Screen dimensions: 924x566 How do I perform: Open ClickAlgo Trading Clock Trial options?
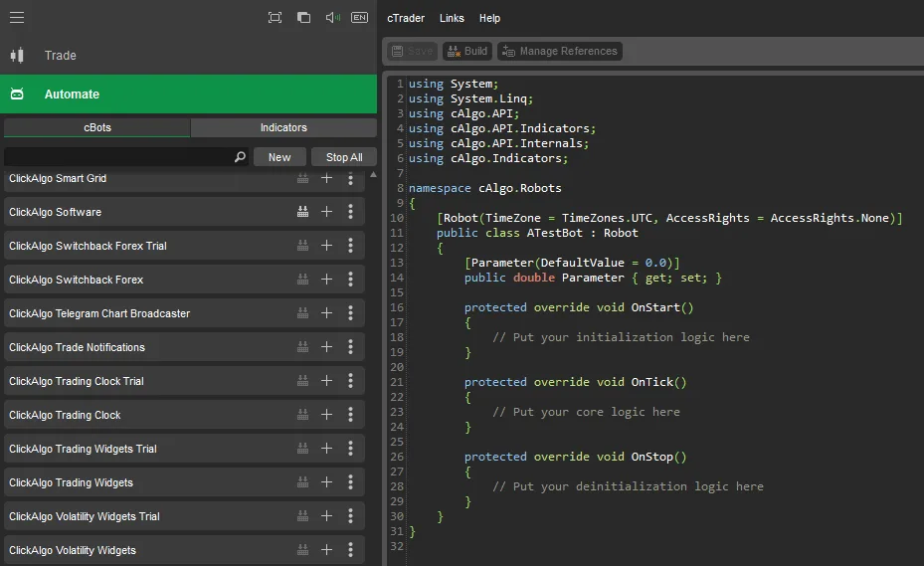click(x=351, y=381)
